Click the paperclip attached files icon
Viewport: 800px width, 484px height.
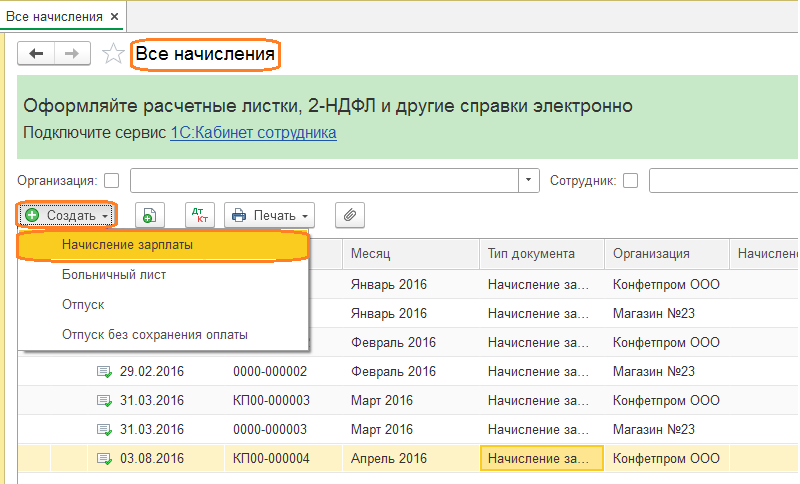(x=350, y=215)
